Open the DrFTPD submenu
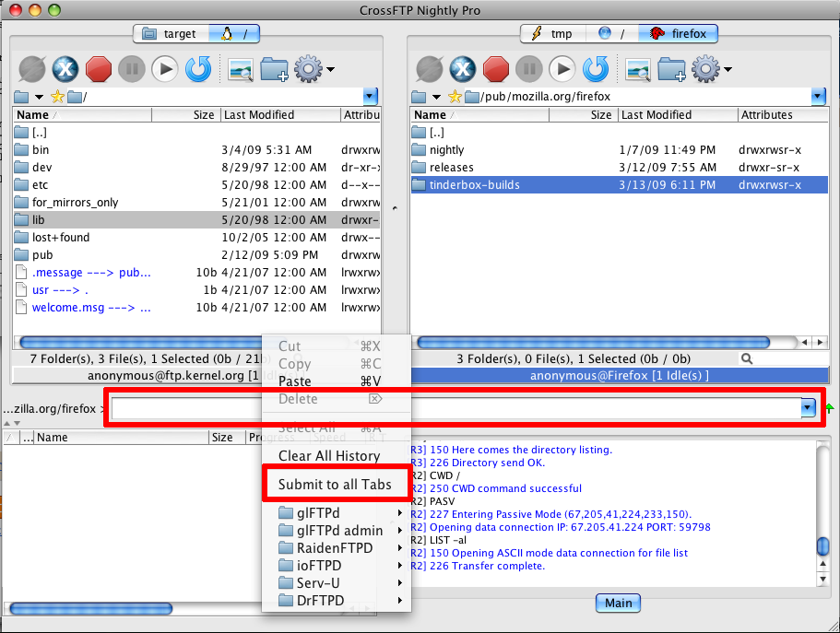The height and width of the screenshot is (633, 840). point(336,601)
